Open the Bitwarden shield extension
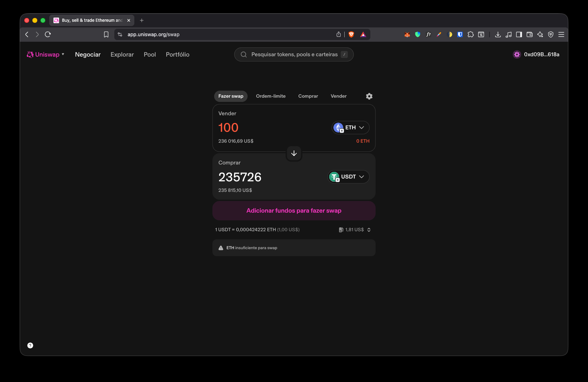This screenshot has width=588, height=382. point(460,34)
